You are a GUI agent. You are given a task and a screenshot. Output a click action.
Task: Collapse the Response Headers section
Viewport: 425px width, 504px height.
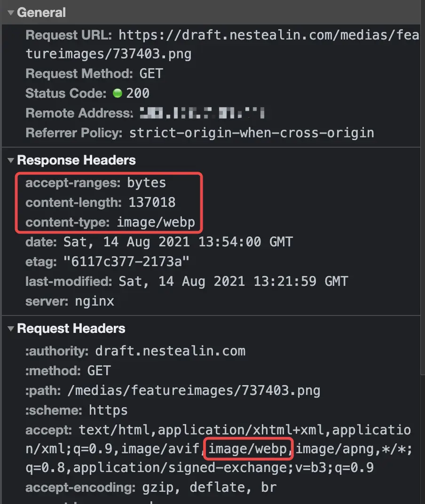[x=11, y=160]
